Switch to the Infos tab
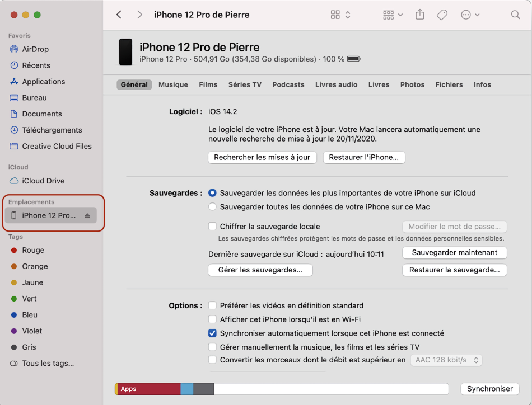This screenshot has width=532, height=405. (x=482, y=84)
